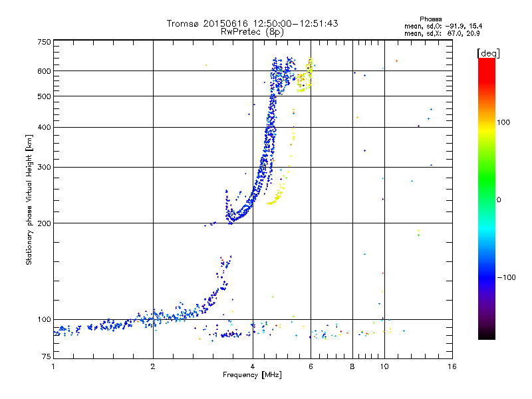Click the 75 y-axis tick label

click(47, 356)
